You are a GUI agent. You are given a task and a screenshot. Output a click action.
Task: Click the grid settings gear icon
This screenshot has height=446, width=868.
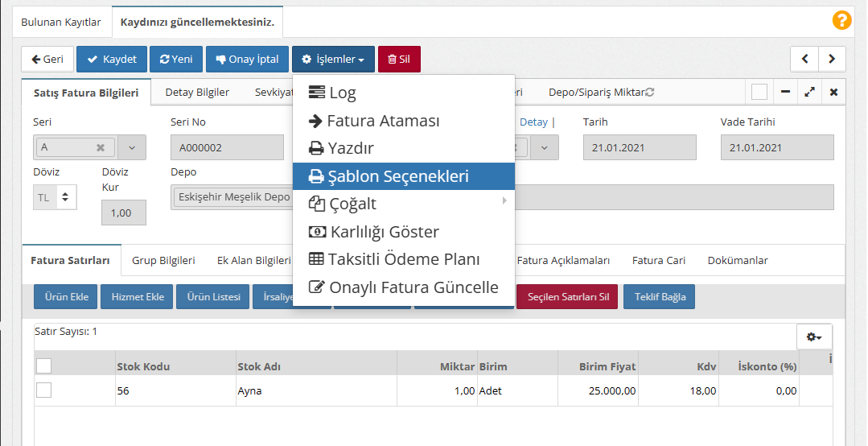(x=814, y=337)
